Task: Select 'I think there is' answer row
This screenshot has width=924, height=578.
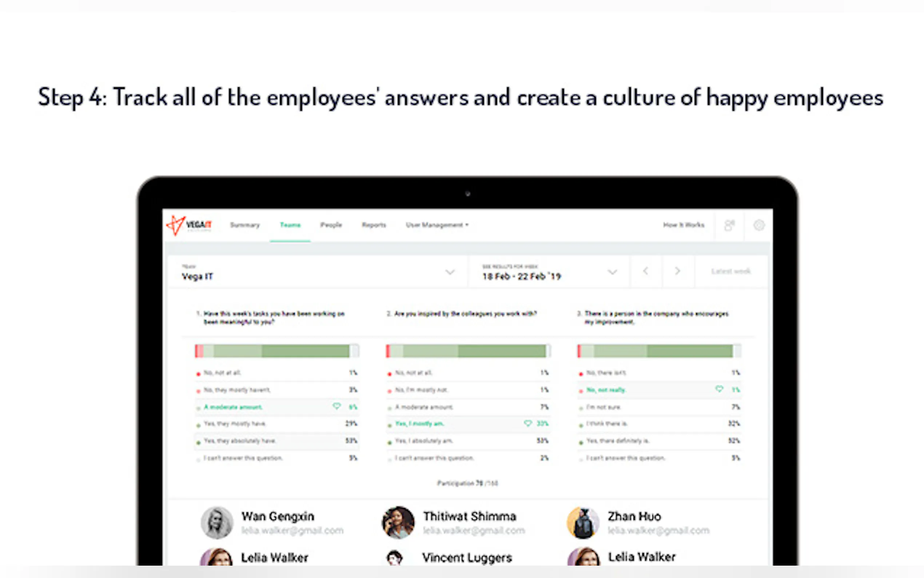Action: pyautogui.click(x=659, y=424)
